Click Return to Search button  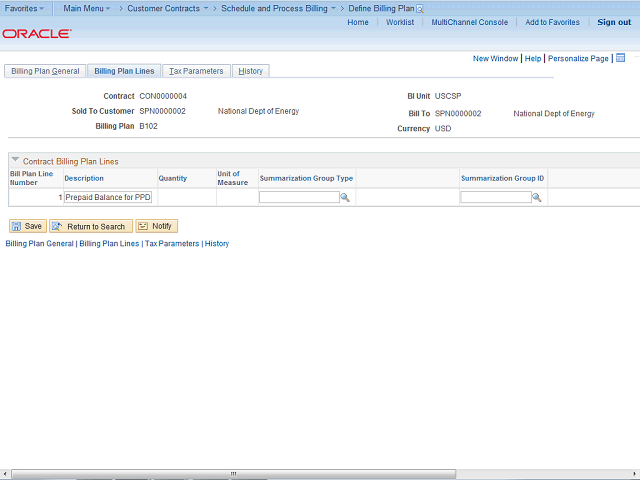tap(91, 226)
